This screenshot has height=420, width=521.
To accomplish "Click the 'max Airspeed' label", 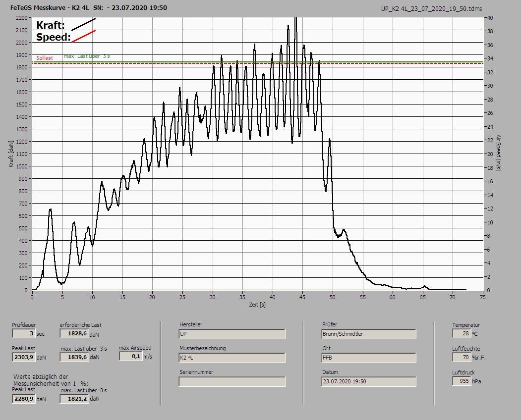I will (135, 348).
